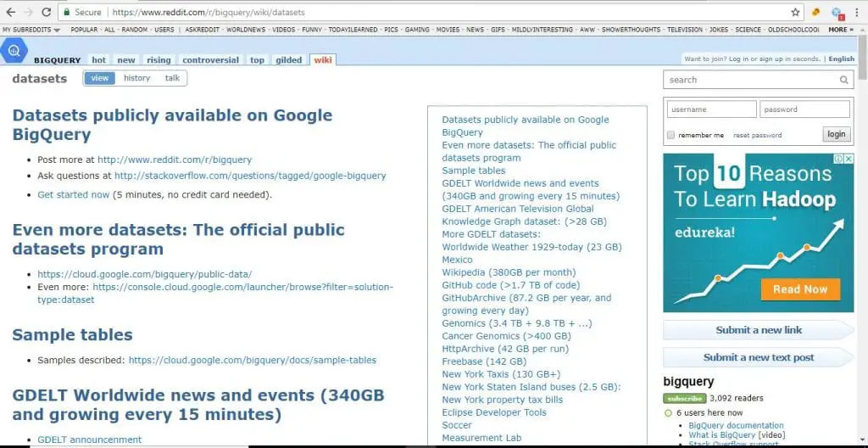Click the BigQuery hexagon logo
The height and width of the screenshot is (448, 868).
(x=14, y=51)
